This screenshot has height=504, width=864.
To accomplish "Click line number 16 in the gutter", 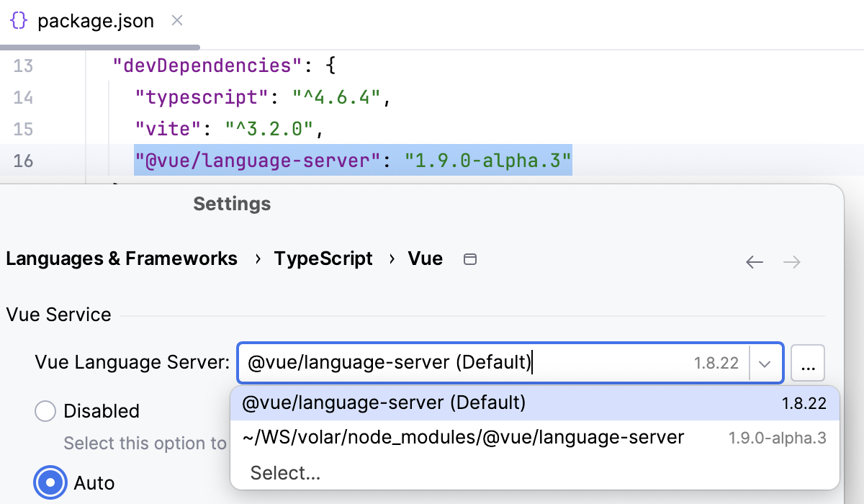I will pos(23,161).
